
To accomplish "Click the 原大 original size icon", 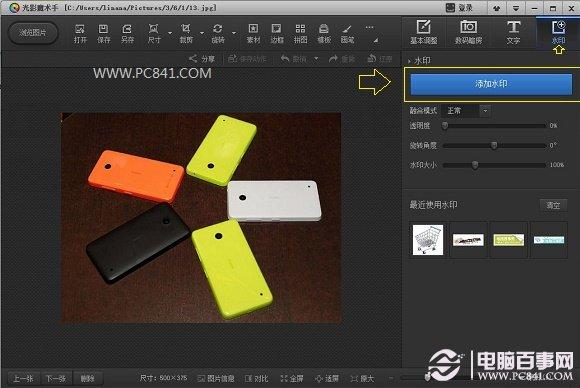I will (x=362, y=378).
